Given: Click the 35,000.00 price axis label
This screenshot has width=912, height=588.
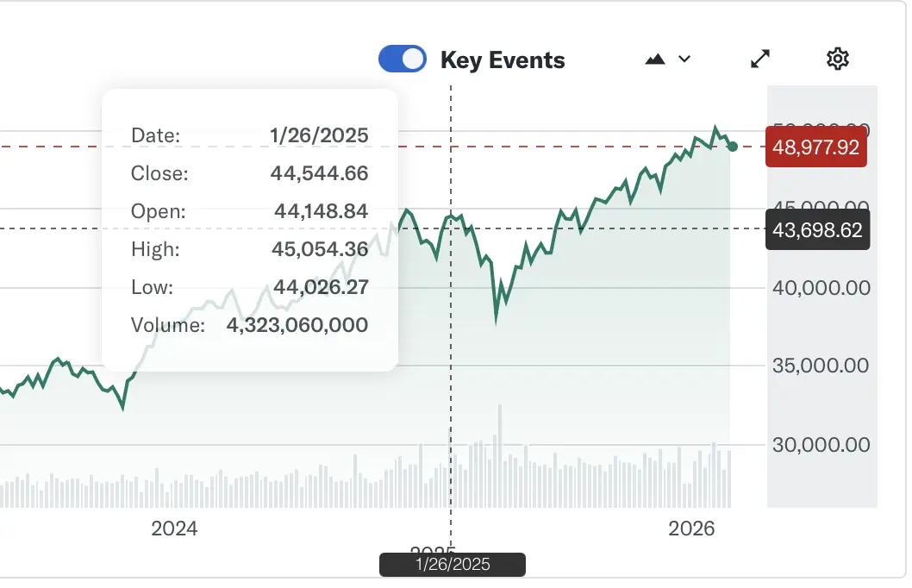Looking at the screenshot, I should [x=820, y=366].
